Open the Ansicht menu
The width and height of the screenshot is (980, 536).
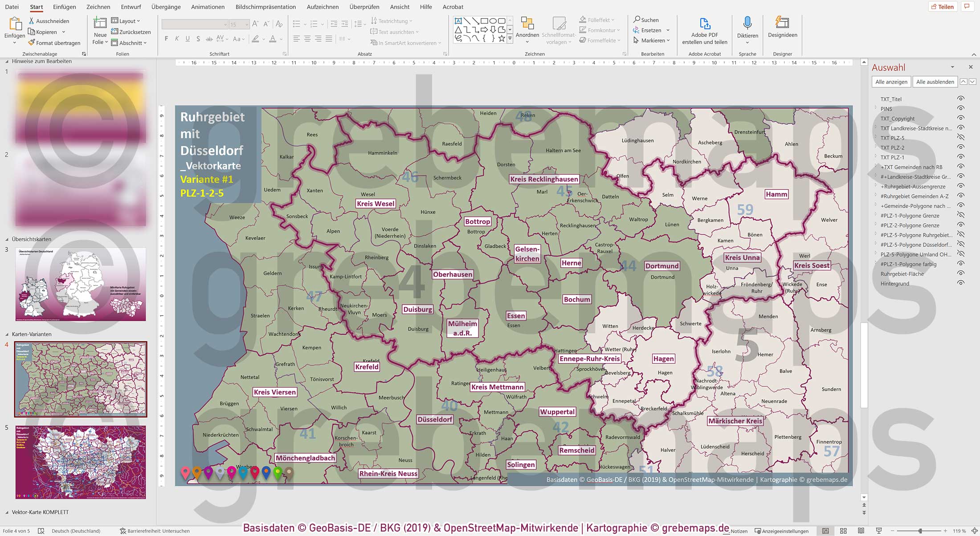(x=399, y=7)
